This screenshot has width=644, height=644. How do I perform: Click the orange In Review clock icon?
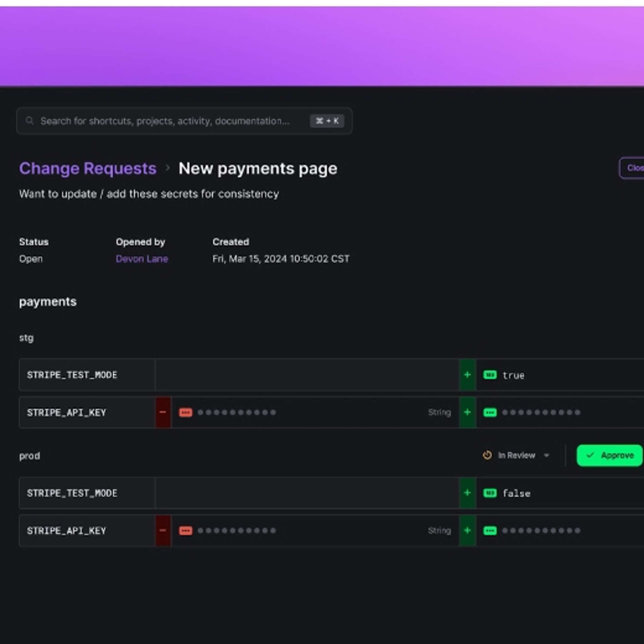click(487, 455)
